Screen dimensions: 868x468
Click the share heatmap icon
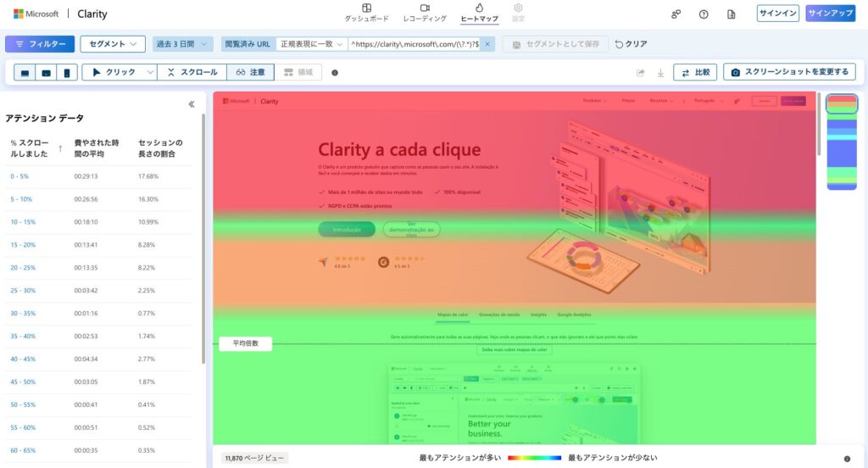click(x=641, y=73)
